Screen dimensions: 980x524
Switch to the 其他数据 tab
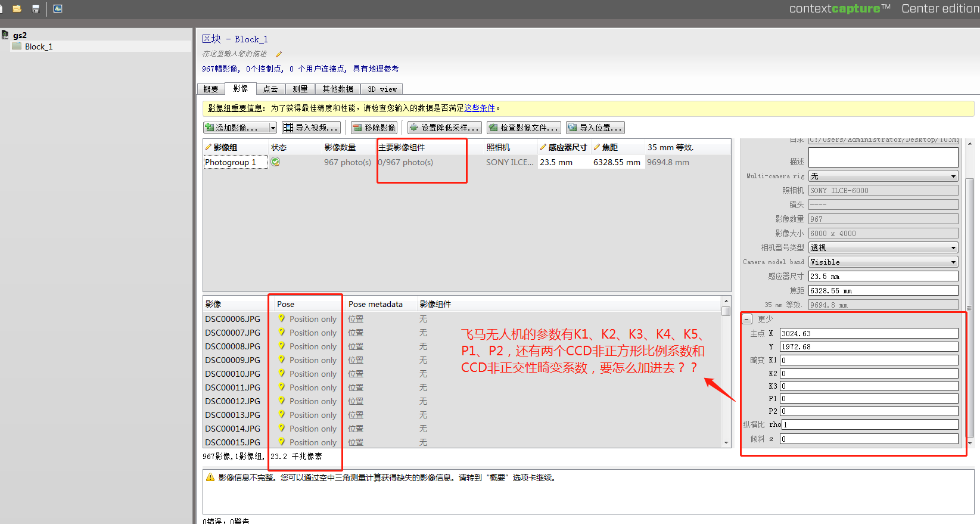coord(338,89)
